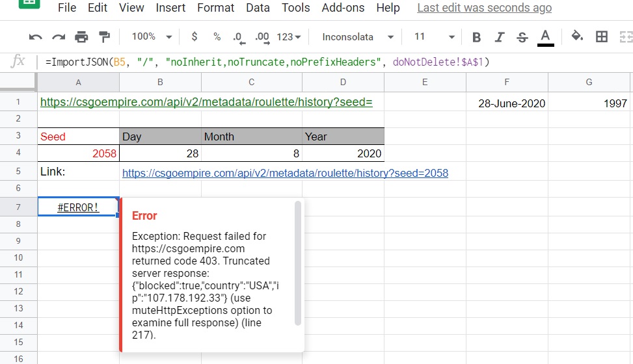
Task: Open the fill color bucket tool
Action: (x=577, y=37)
